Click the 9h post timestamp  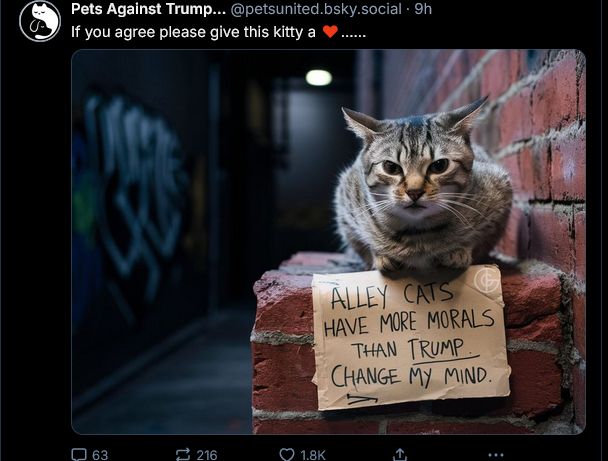pyautogui.click(x=423, y=9)
